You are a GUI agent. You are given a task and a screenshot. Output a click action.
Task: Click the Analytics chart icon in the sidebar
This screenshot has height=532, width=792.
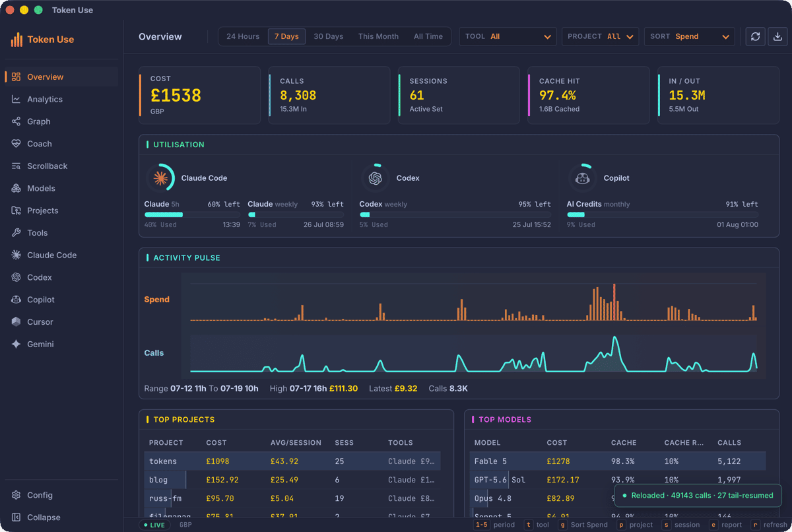point(16,99)
